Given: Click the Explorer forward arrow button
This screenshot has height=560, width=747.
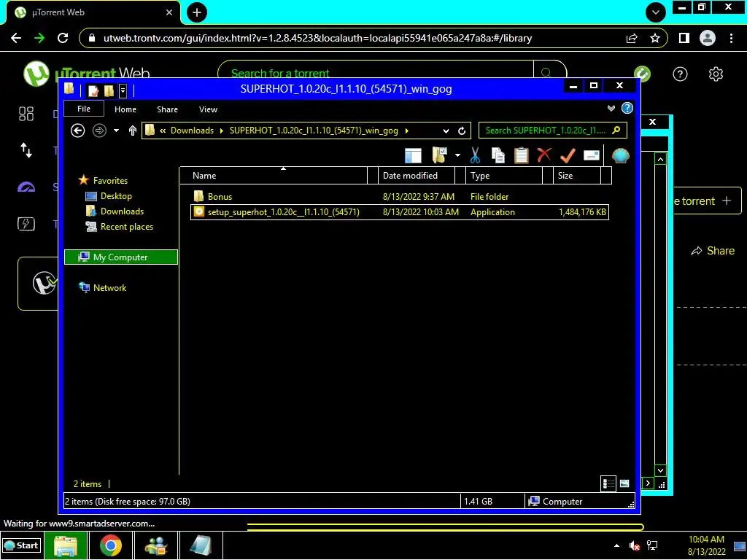Looking at the screenshot, I should [x=99, y=131].
